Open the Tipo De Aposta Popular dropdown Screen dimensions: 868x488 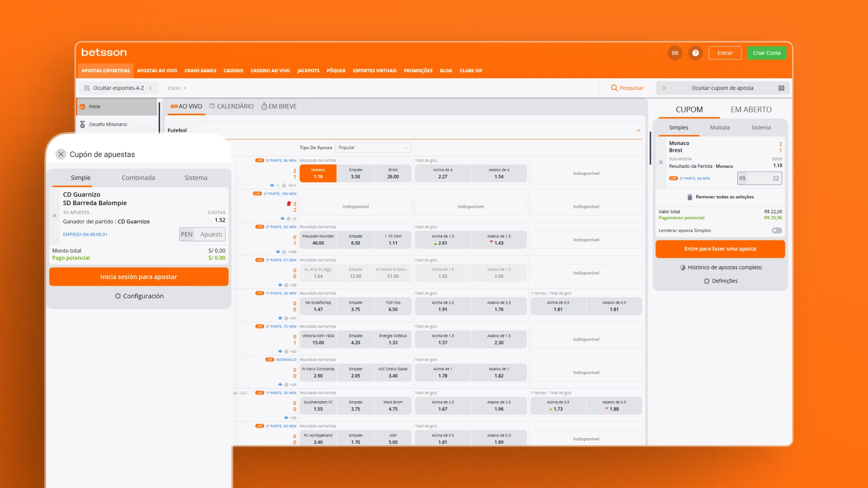(373, 148)
